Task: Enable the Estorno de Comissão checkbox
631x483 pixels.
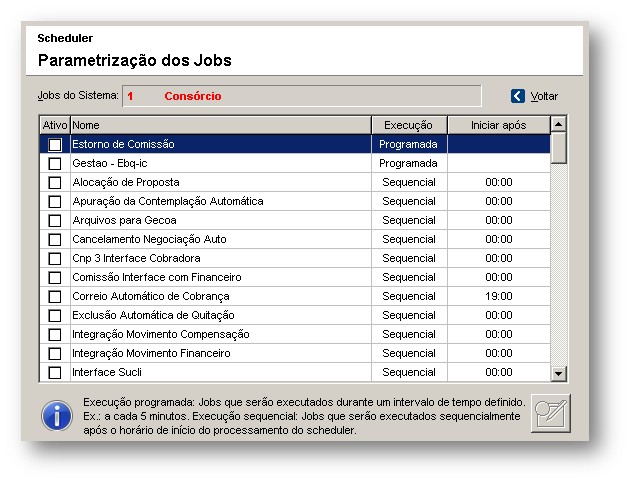Action: pos(55,144)
